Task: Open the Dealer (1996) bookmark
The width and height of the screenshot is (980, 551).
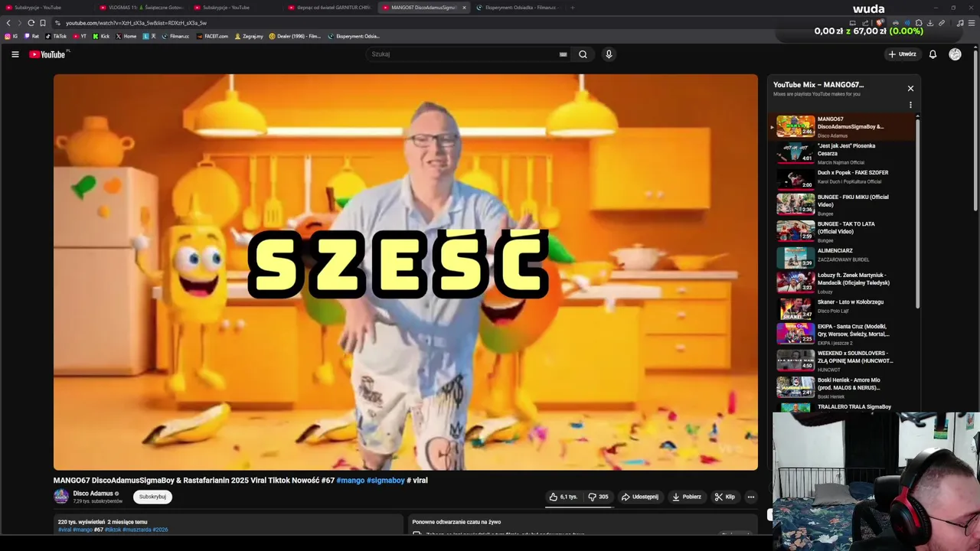Action: [295, 36]
